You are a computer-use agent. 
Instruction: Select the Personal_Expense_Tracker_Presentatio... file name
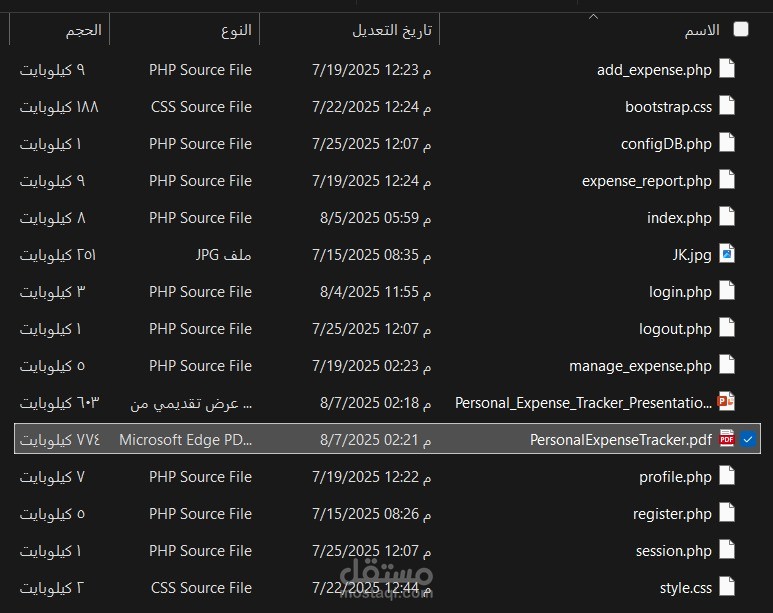pyautogui.click(x=583, y=403)
